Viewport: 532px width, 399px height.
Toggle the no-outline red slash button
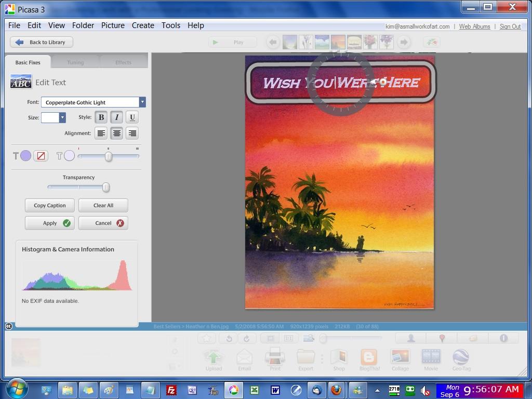[x=41, y=156]
